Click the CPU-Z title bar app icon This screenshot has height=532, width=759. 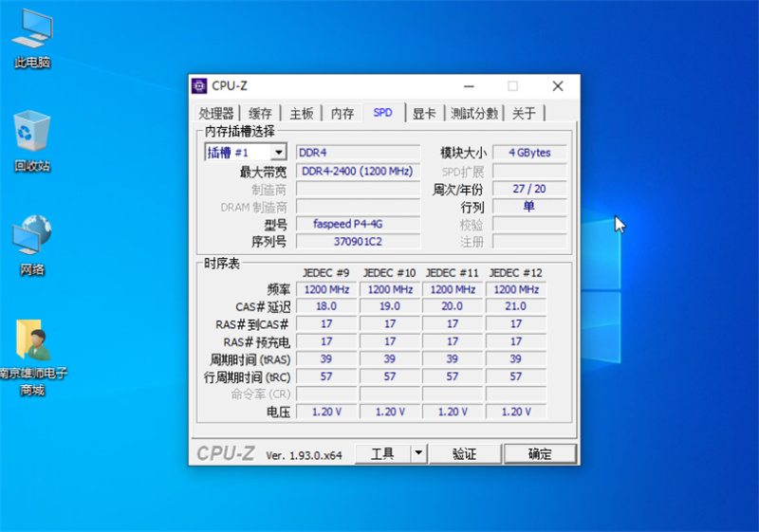pos(199,86)
